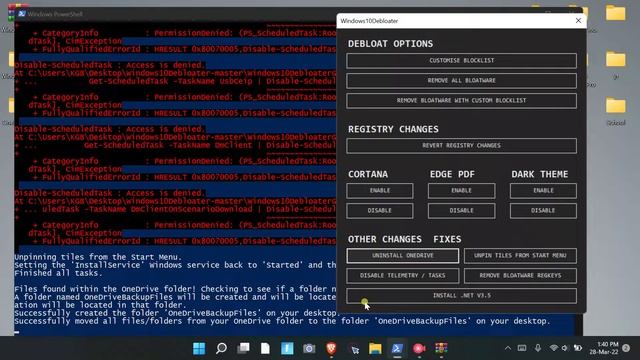The height and width of the screenshot is (360, 640).
Task: Click the Windows PowerShell title bar
Action: 176,14
